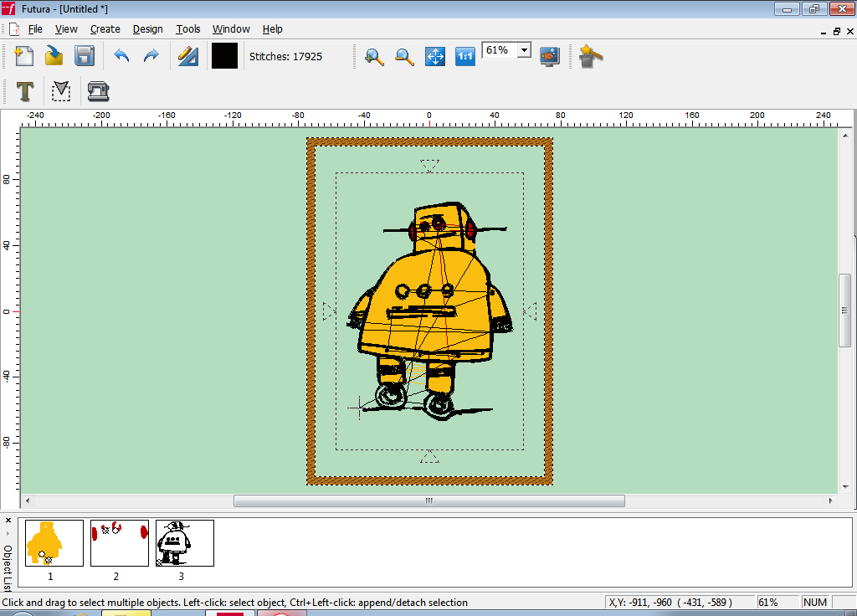
Task: Open the Create menu
Action: click(x=105, y=29)
